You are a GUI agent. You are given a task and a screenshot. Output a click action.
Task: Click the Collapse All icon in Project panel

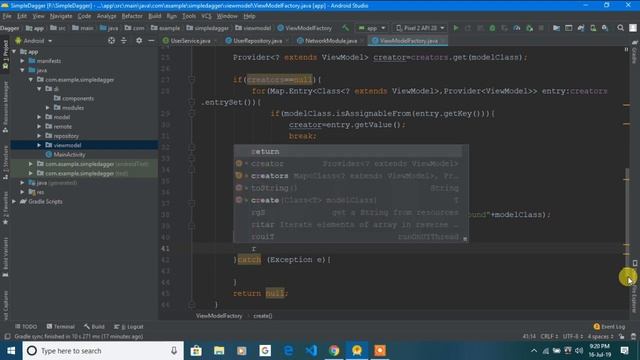(x=124, y=41)
